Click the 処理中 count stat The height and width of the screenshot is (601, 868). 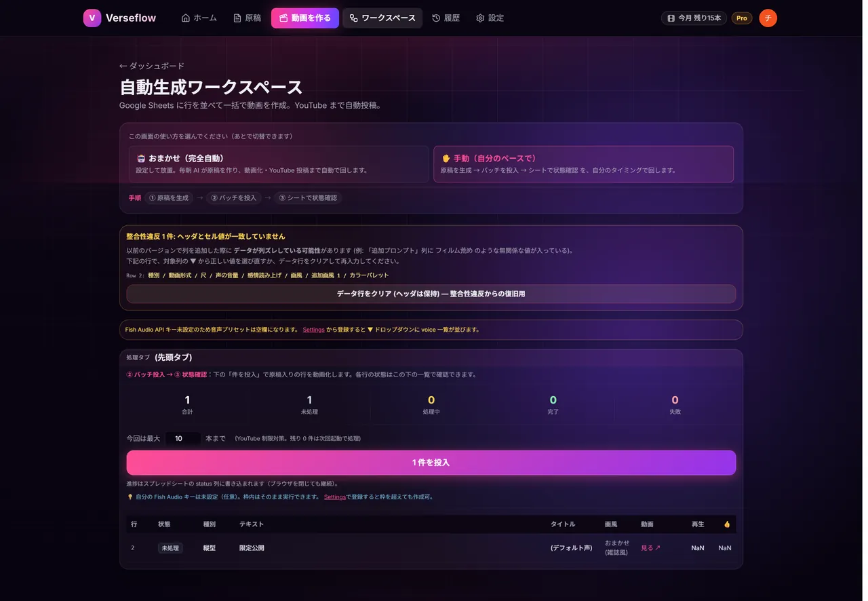click(431, 405)
